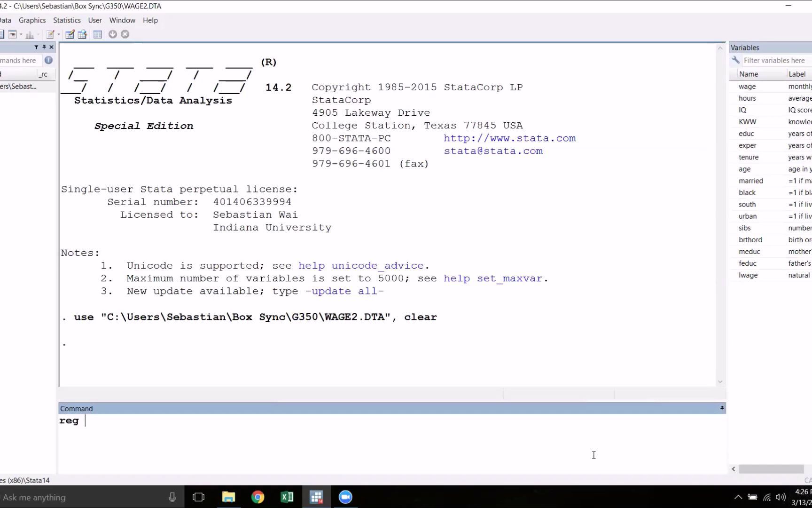The image size is (812, 508).
Task: Click the Command input box
Action: tap(392, 443)
